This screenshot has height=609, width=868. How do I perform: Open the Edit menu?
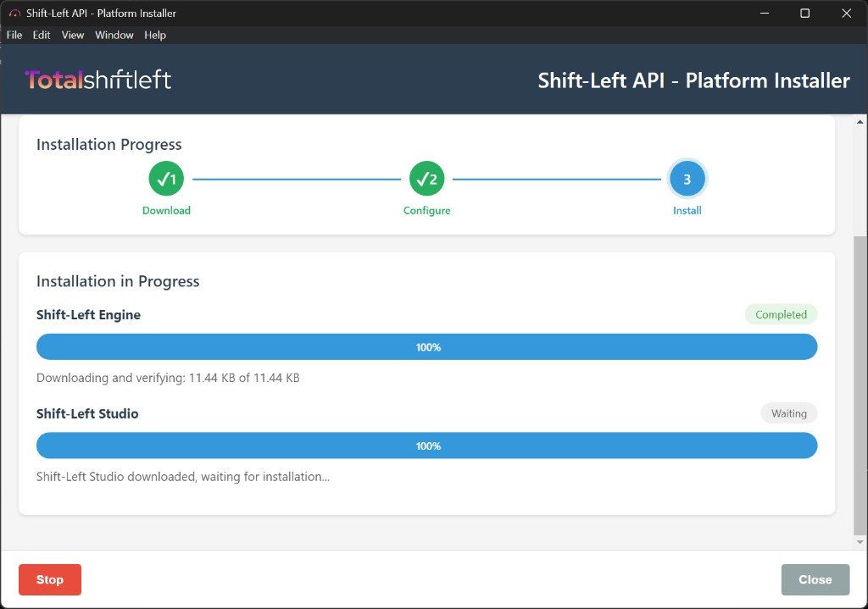(x=42, y=35)
